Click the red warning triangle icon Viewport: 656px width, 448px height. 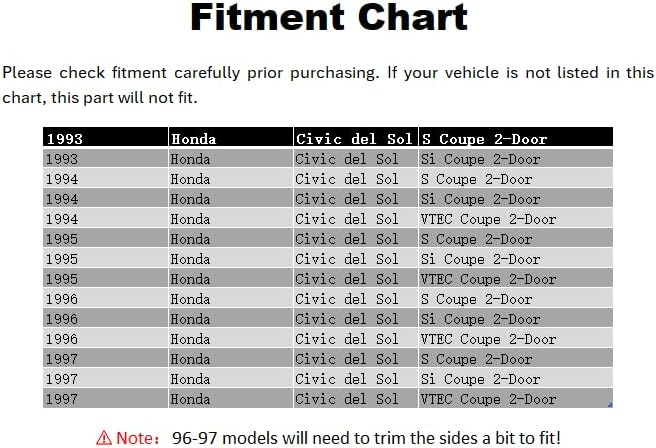(104, 438)
